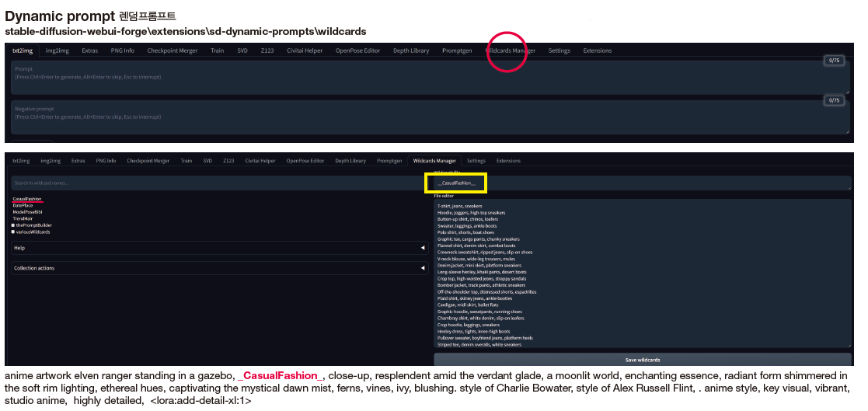868x411 pixels.
Task: Focus the Search in wildcard names field
Action: pos(220,183)
